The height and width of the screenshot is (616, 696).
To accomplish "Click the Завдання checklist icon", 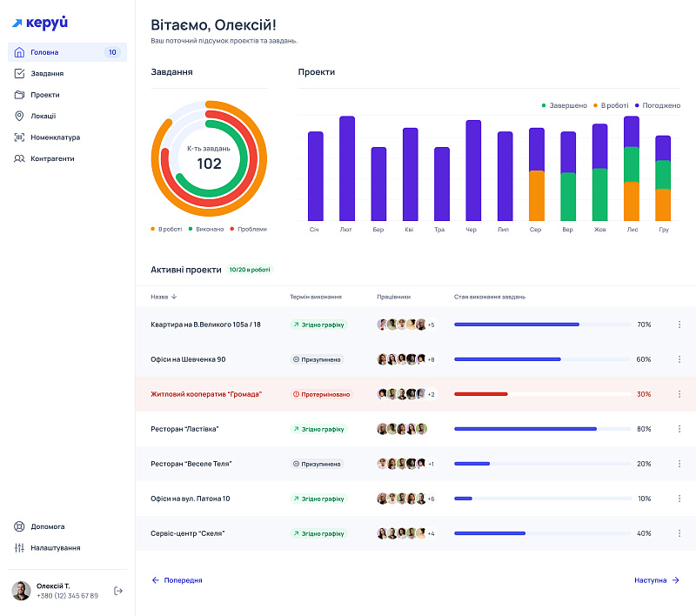I will click(19, 74).
